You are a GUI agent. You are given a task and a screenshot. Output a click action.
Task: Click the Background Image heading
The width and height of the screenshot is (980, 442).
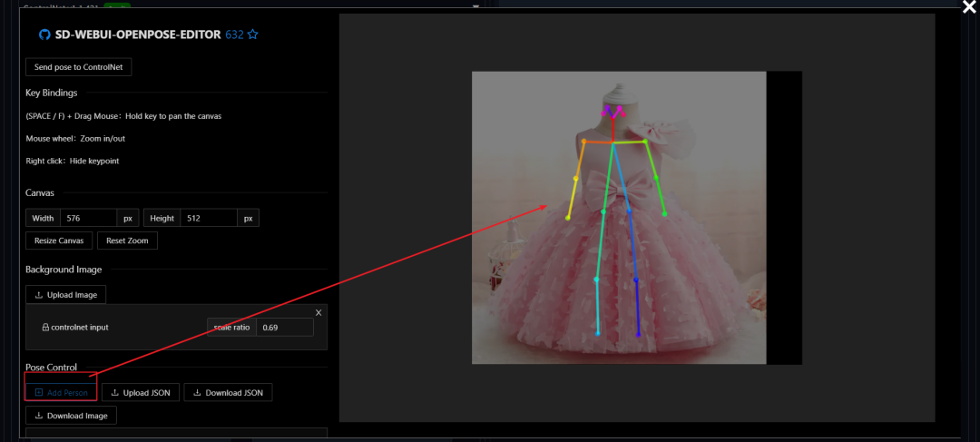[64, 270]
